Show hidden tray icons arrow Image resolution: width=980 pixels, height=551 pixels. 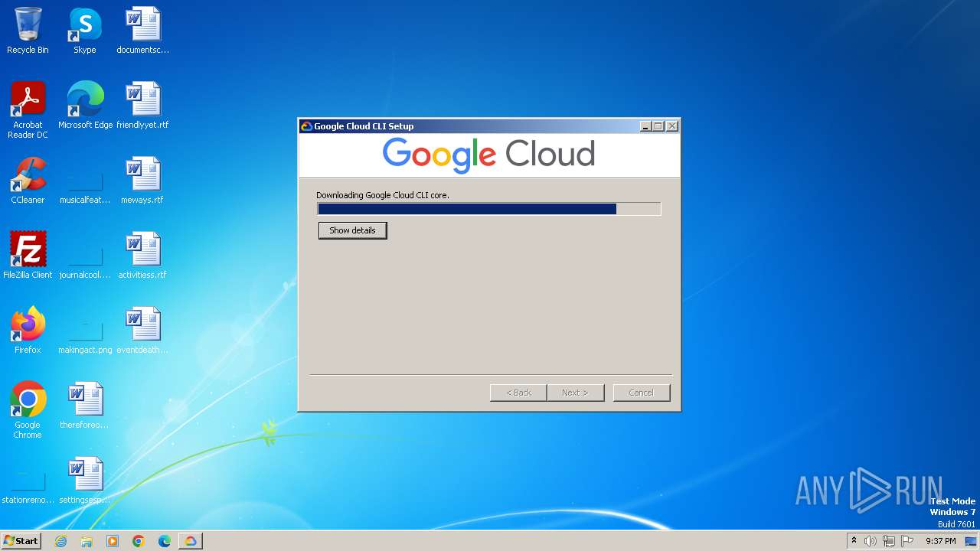pos(854,541)
